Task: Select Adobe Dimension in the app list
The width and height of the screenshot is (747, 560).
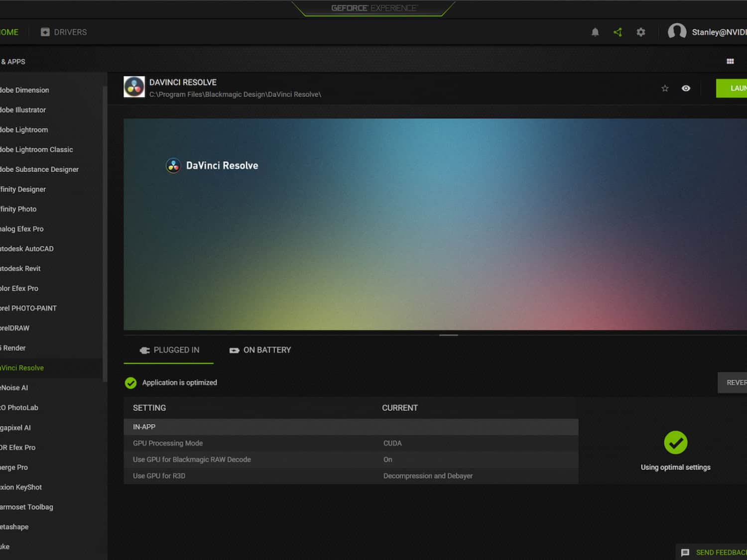Action: click(25, 90)
